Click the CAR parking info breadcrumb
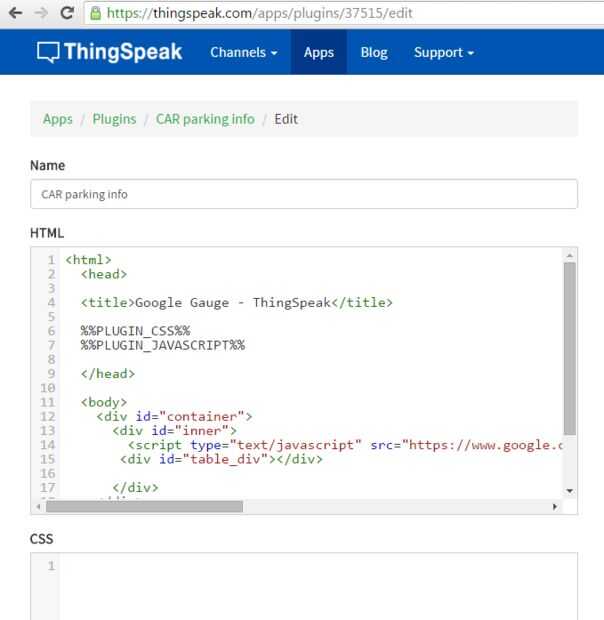The width and height of the screenshot is (604, 620). tap(205, 119)
